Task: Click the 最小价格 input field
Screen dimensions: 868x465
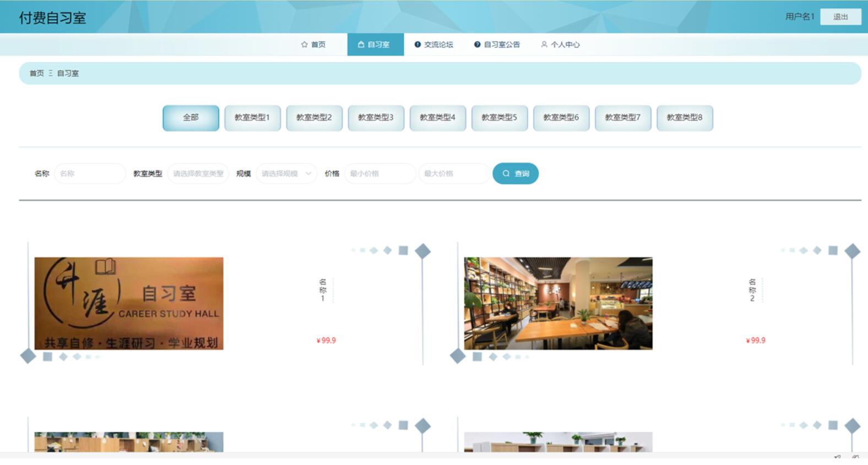Action: [379, 173]
